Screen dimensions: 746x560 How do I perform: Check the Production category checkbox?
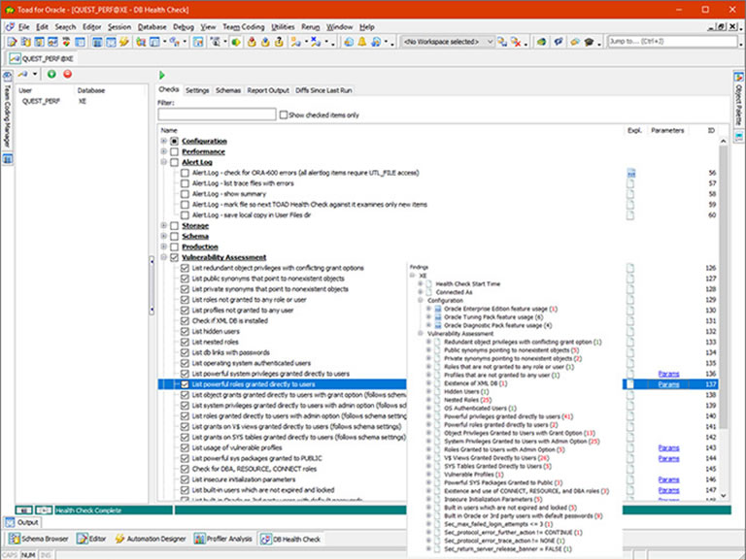pos(174,247)
